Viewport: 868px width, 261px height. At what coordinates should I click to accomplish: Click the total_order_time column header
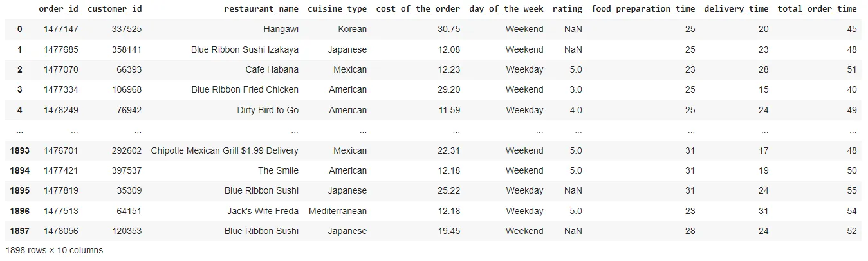(817, 9)
